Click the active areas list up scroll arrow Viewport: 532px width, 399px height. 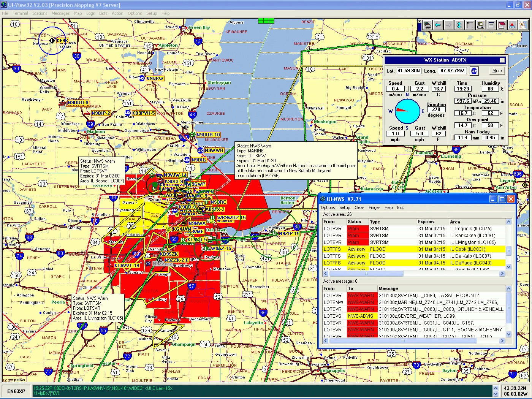(509, 222)
